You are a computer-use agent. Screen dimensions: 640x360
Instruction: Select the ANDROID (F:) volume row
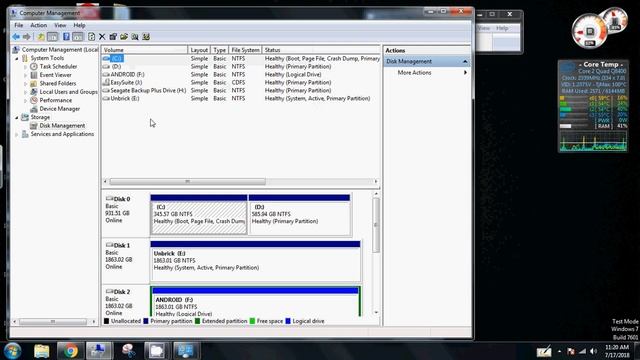241,75
